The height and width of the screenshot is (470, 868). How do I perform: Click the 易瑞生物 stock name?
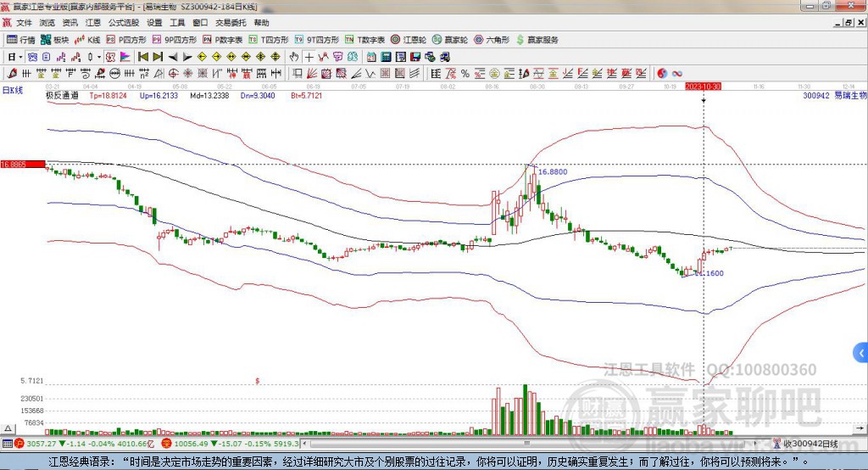click(x=850, y=95)
